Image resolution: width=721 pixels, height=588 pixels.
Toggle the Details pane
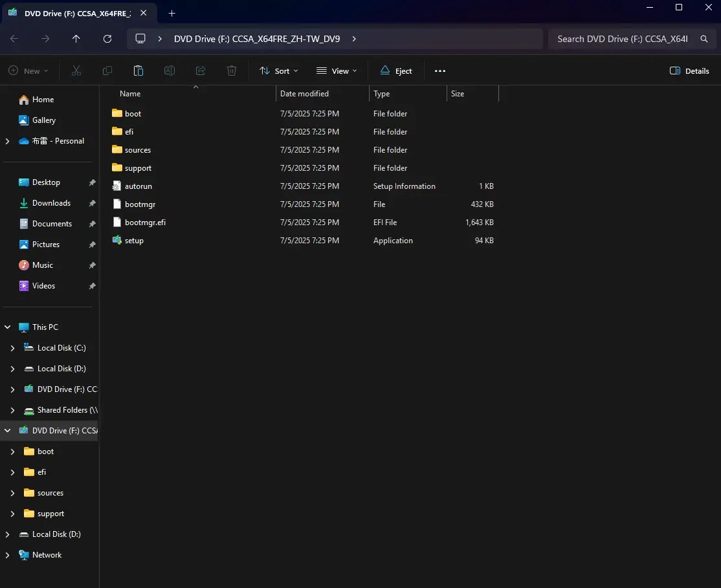point(689,71)
